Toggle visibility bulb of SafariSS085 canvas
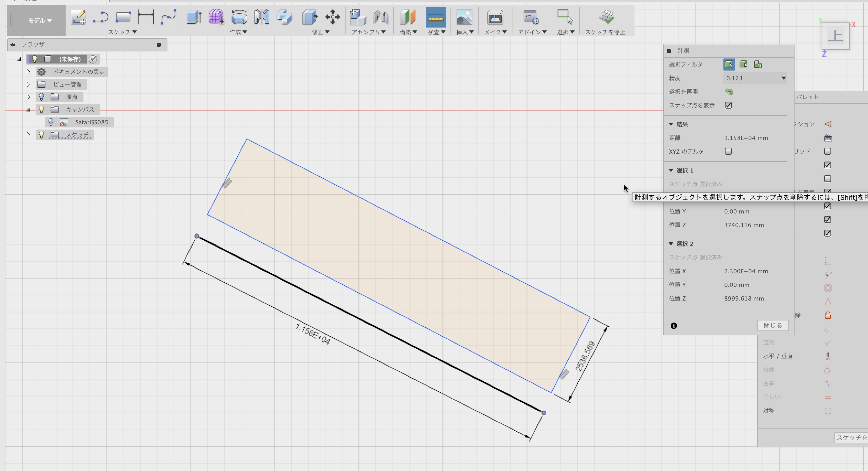The height and width of the screenshot is (471, 868). click(x=51, y=122)
